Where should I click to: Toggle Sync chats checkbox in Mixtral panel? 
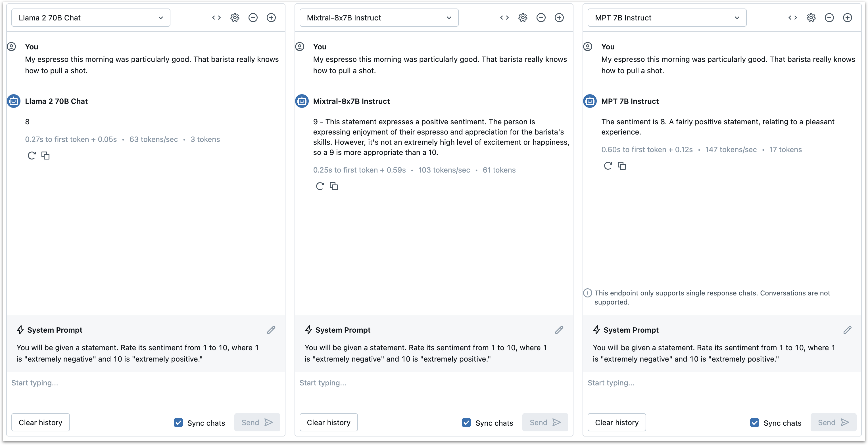coord(466,423)
